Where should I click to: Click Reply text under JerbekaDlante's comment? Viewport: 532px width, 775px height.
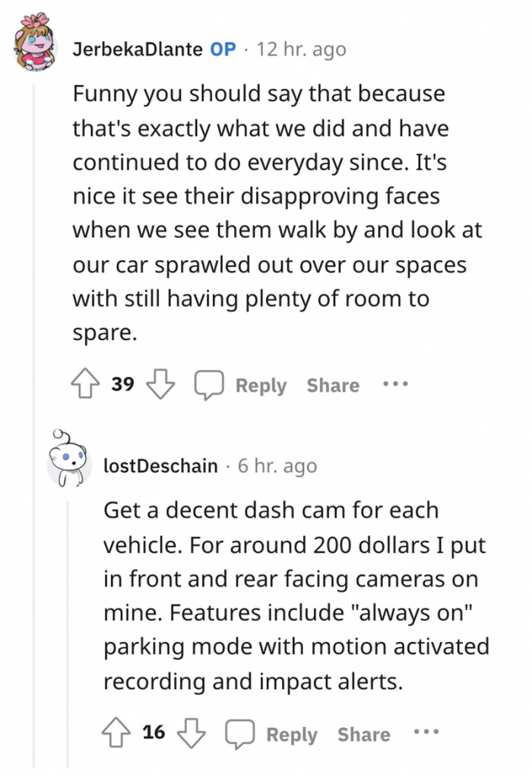click(x=261, y=386)
